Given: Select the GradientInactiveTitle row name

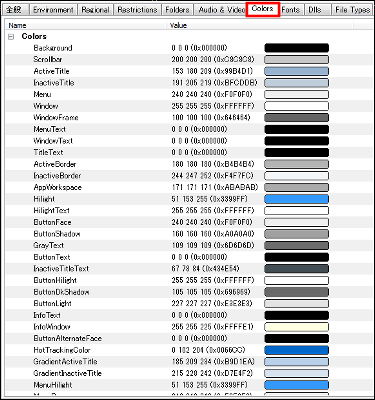Looking at the screenshot, I should [x=67, y=373].
